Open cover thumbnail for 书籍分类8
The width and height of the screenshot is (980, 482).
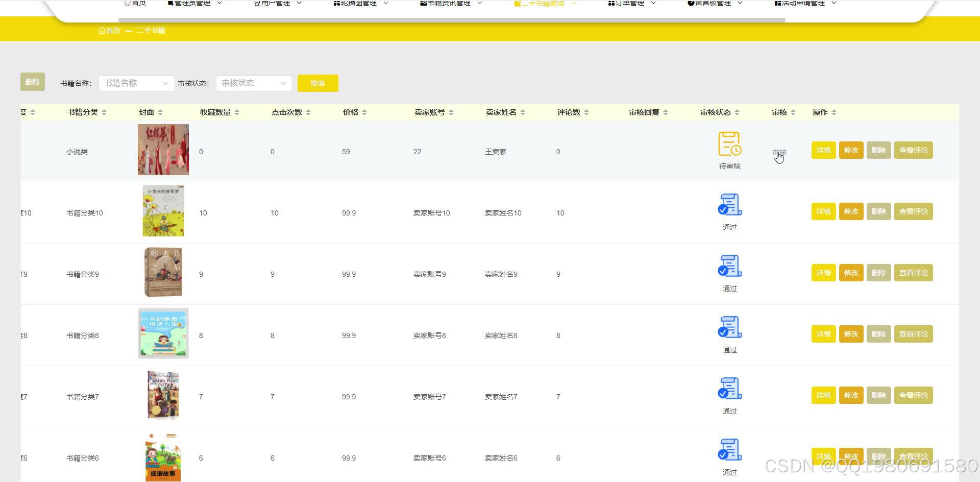(x=163, y=333)
